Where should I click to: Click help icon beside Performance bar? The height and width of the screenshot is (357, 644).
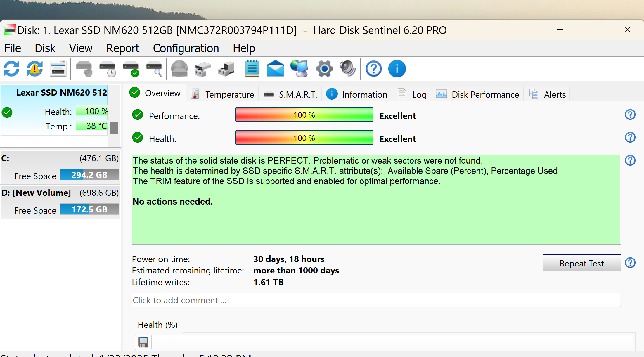pos(630,115)
